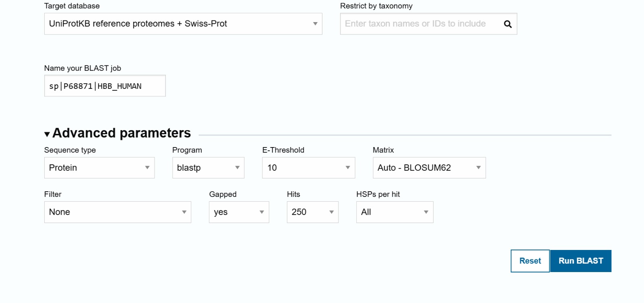
Task: Click the BLAST job name field
Action: pyautogui.click(x=105, y=86)
